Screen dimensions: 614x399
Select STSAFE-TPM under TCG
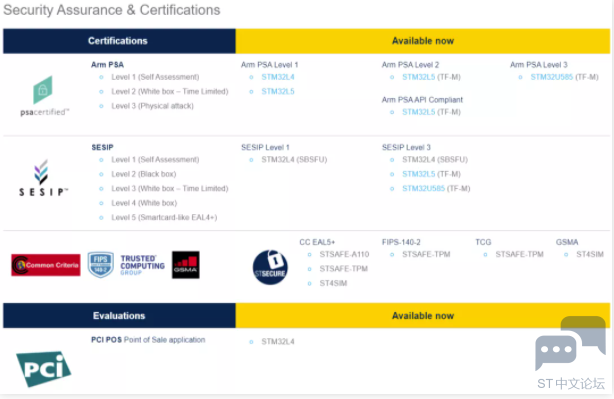click(519, 255)
